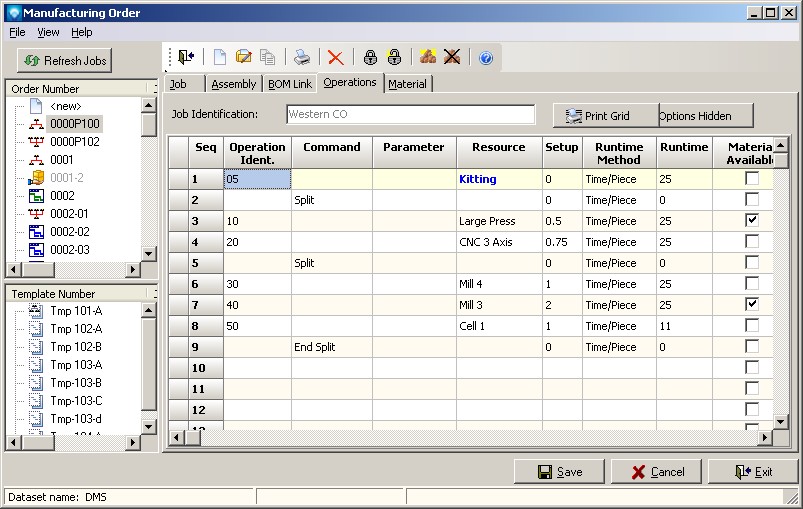The width and height of the screenshot is (803, 509).
Task: Switch to the BOM Link tab
Action: click(290, 84)
